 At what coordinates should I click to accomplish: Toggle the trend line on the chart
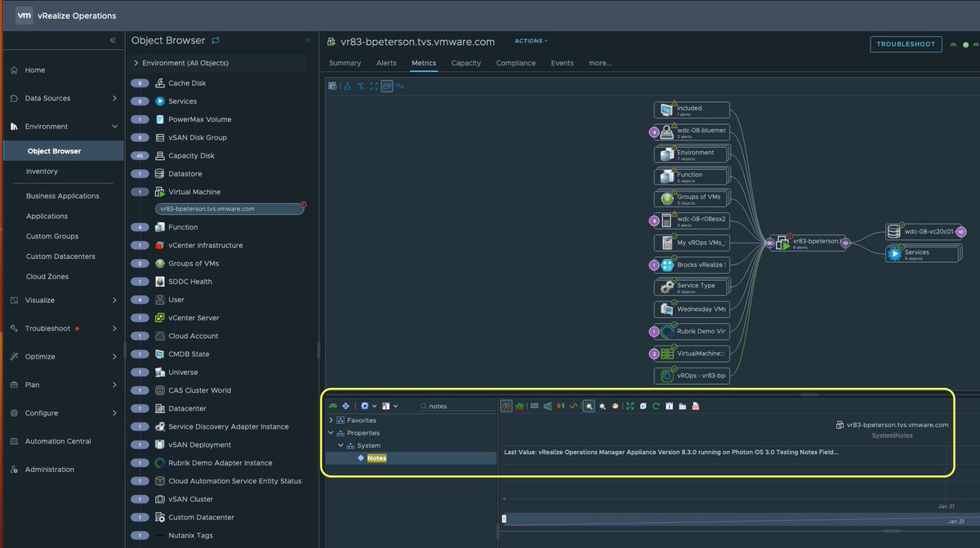click(x=572, y=406)
